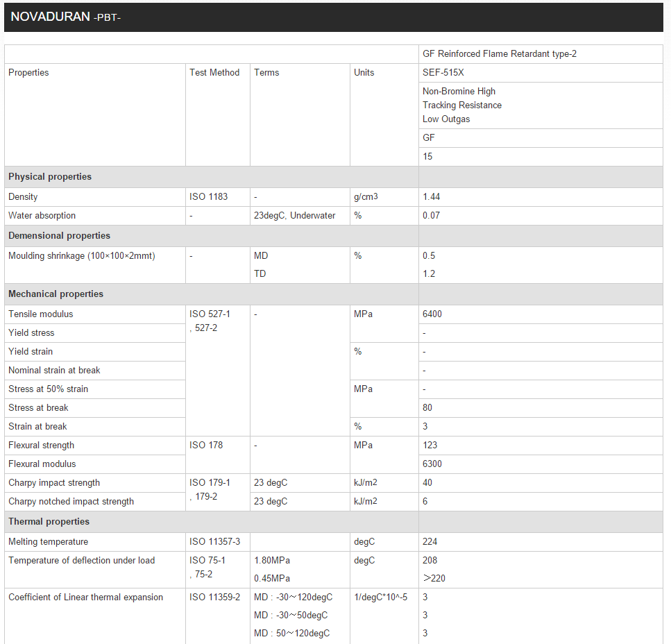
Task: Select the 'Non-Bromine High Tracking Resistance' description cell
Action: coord(541,105)
